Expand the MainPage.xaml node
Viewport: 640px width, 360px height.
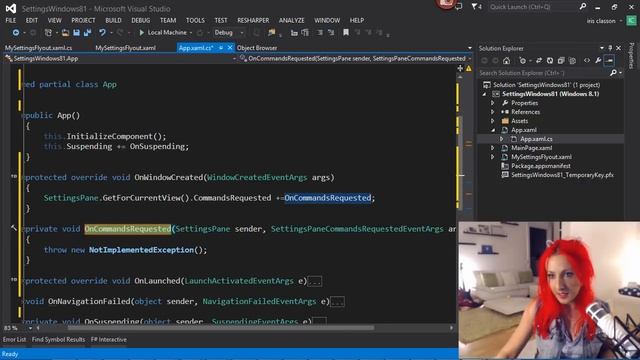coord(493,148)
